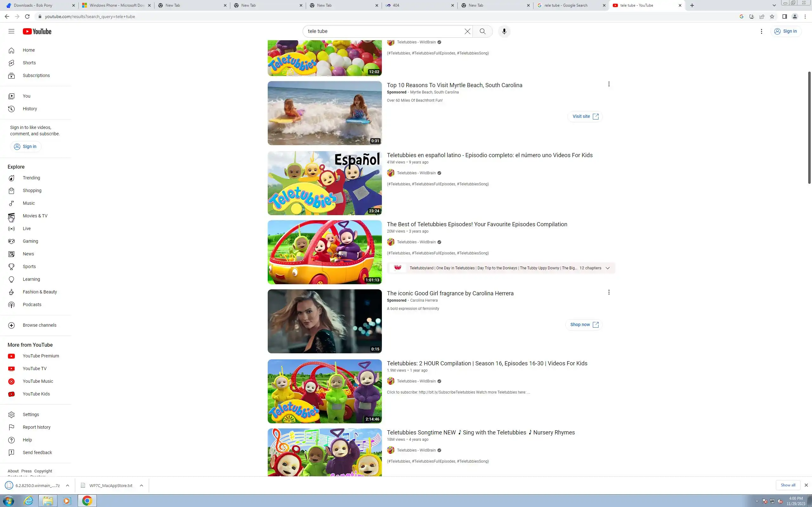Bookmark this page with star icon

(772, 16)
